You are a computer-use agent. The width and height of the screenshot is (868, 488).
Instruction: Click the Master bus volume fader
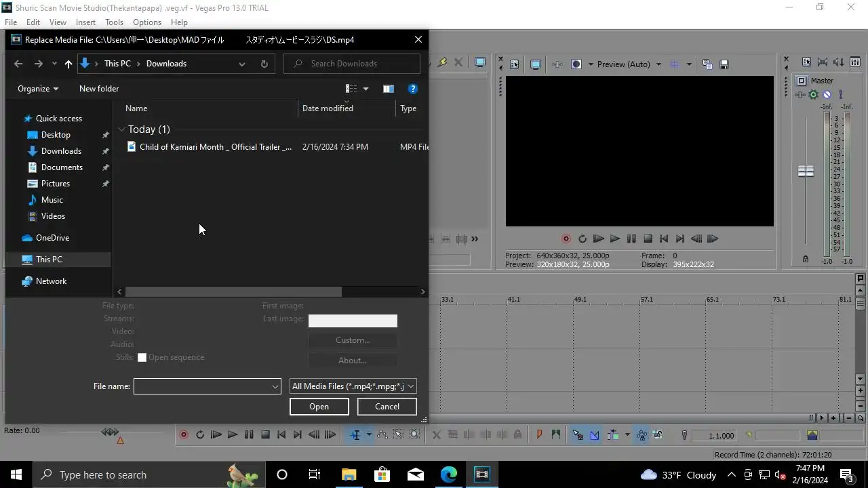click(806, 171)
